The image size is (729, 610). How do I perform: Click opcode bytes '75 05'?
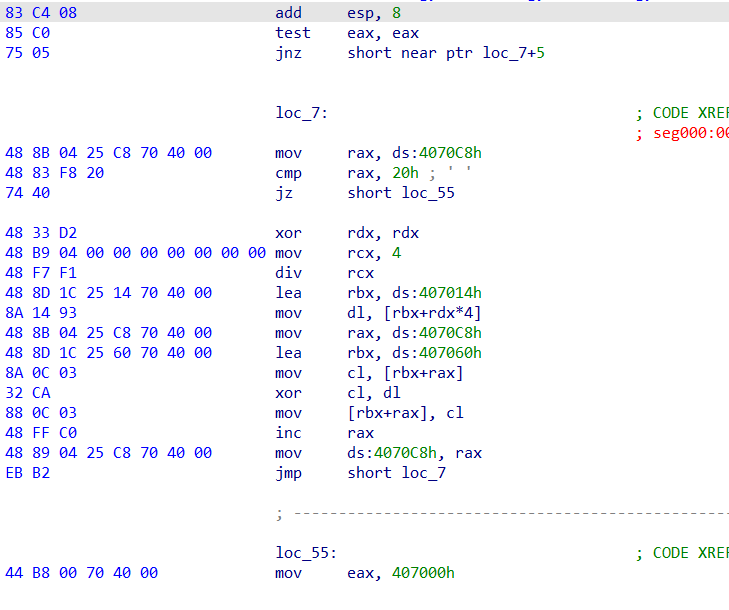pyautogui.click(x=27, y=53)
